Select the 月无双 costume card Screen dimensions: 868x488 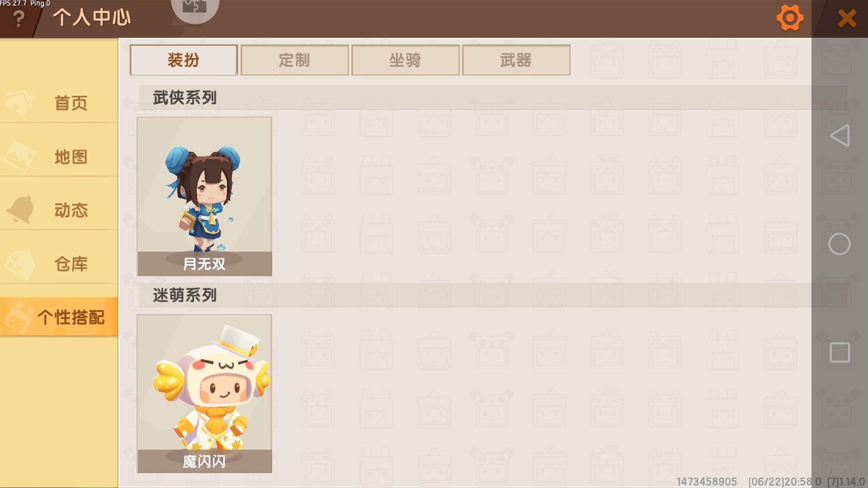point(204,197)
